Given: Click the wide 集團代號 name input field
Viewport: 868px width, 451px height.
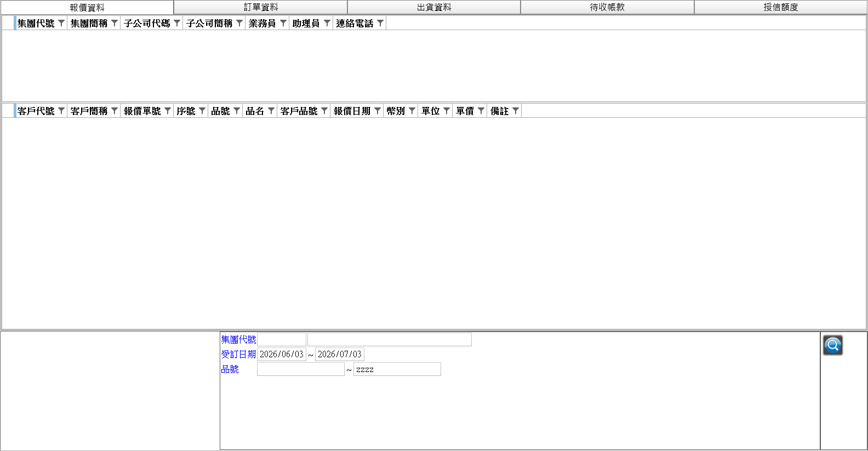Looking at the screenshot, I should [390, 340].
